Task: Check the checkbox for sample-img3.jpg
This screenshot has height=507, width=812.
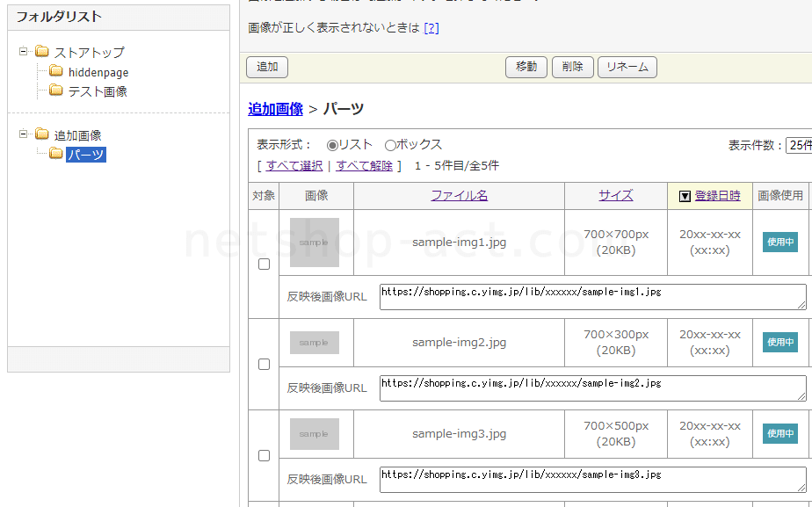Action: [x=264, y=456]
